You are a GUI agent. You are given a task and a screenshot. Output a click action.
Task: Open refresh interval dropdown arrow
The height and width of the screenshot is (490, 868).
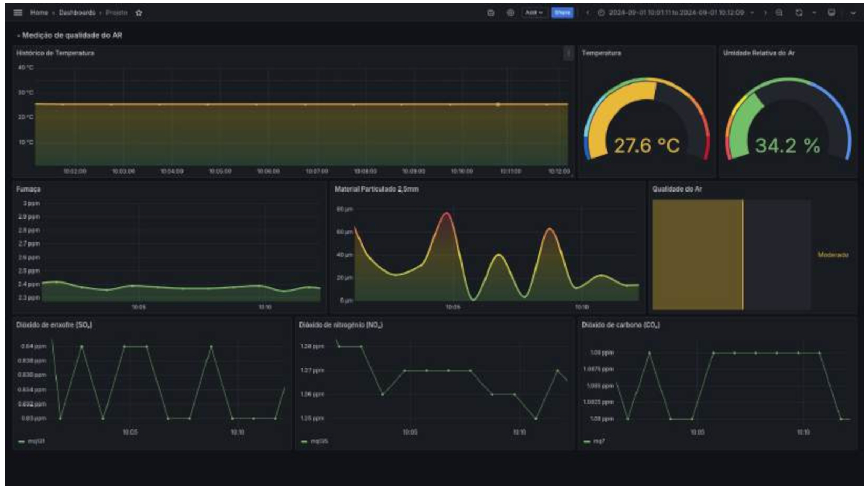(x=814, y=13)
